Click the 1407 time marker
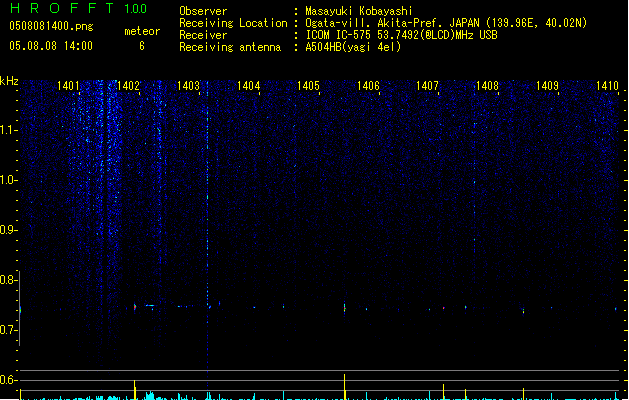The height and width of the screenshot is (400, 629). pyautogui.click(x=428, y=86)
